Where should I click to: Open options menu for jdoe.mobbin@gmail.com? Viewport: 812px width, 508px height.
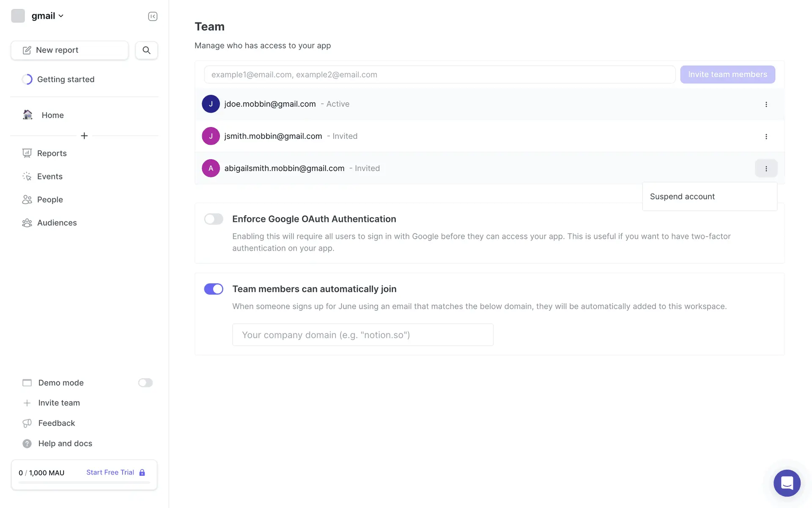click(x=766, y=104)
